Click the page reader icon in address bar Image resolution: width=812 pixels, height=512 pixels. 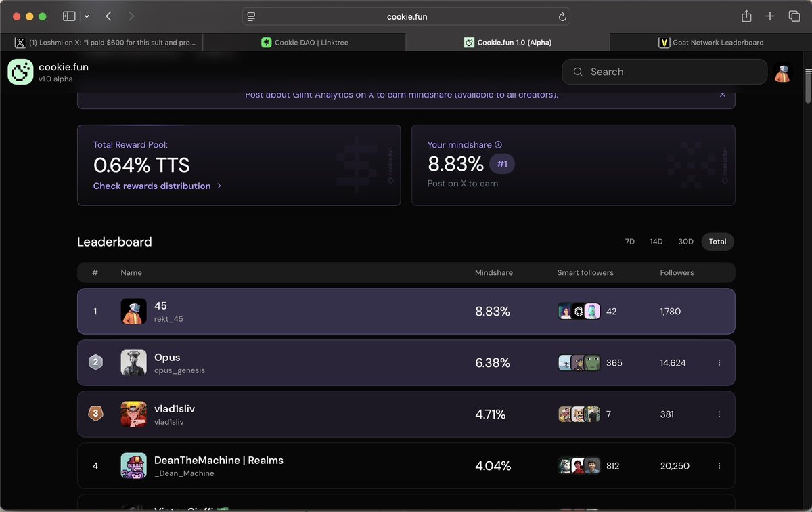(x=251, y=16)
